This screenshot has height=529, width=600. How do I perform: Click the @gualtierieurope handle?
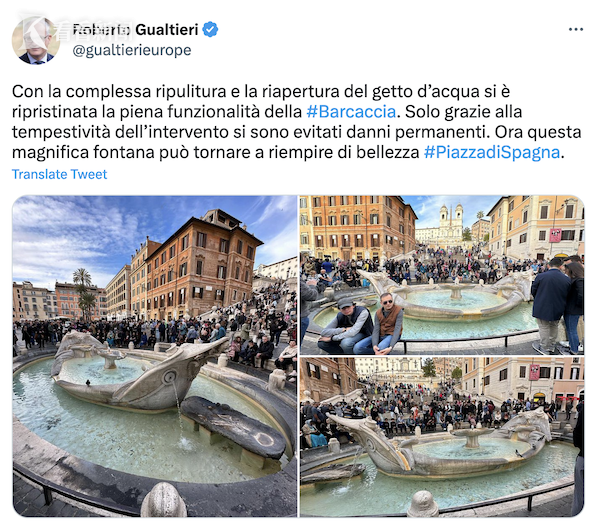132,50
